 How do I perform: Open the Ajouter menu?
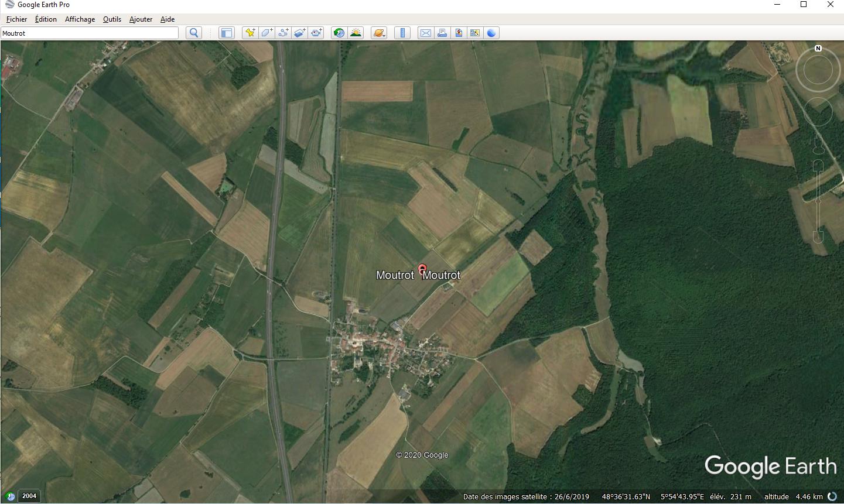coord(141,19)
